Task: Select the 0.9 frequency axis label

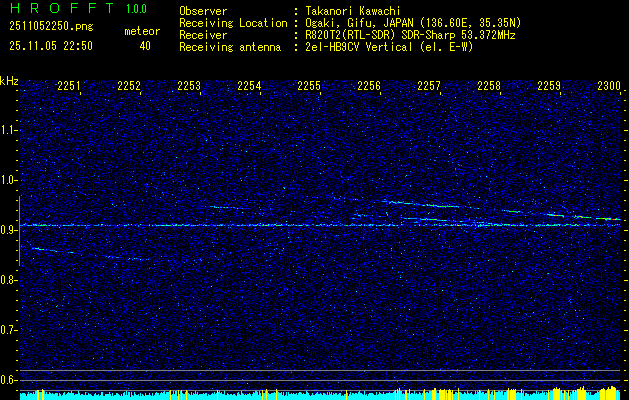Action: 9,229
